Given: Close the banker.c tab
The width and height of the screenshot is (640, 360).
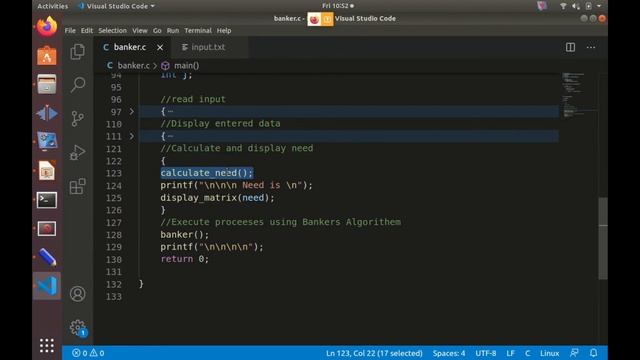Looking at the screenshot, I should [x=160, y=47].
